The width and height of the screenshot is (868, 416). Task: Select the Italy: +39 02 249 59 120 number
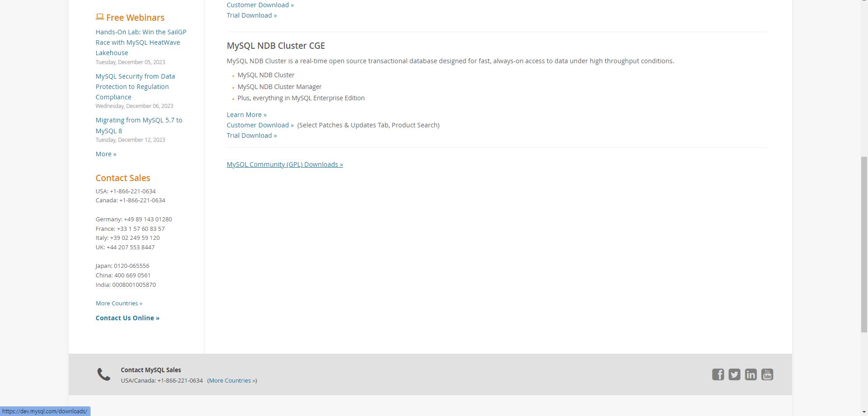pos(127,238)
